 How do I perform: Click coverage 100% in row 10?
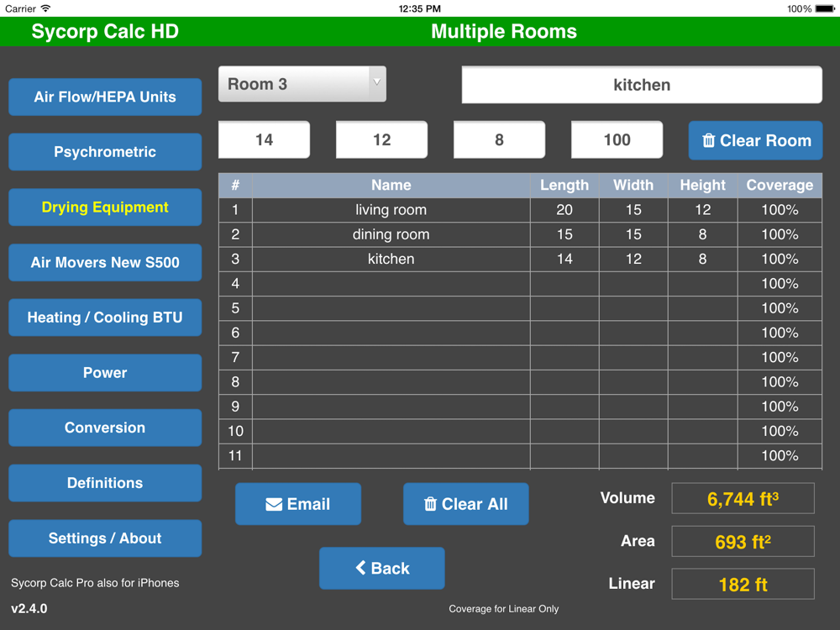[780, 431]
